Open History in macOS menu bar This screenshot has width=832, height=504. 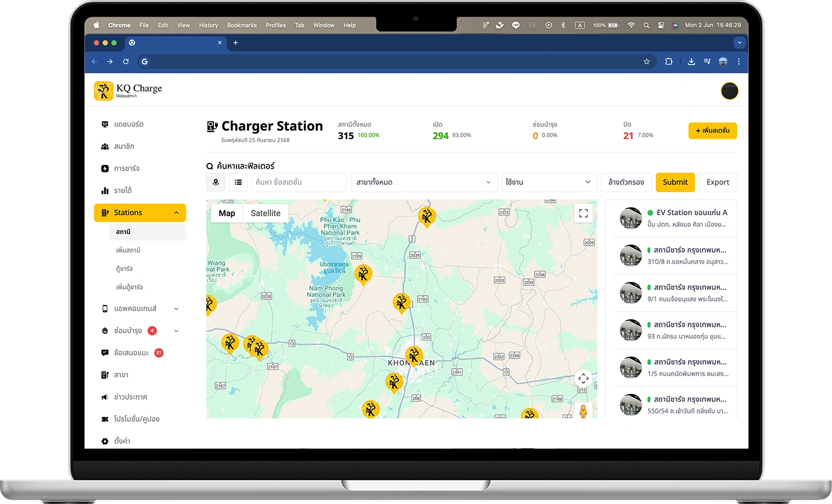pyautogui.click(x=208, y=25)
